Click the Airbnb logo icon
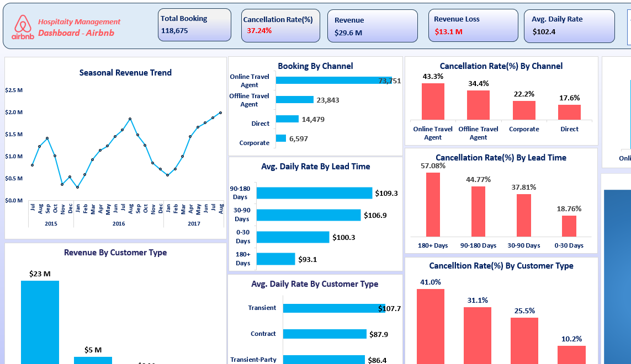 [x=23, y=27]
